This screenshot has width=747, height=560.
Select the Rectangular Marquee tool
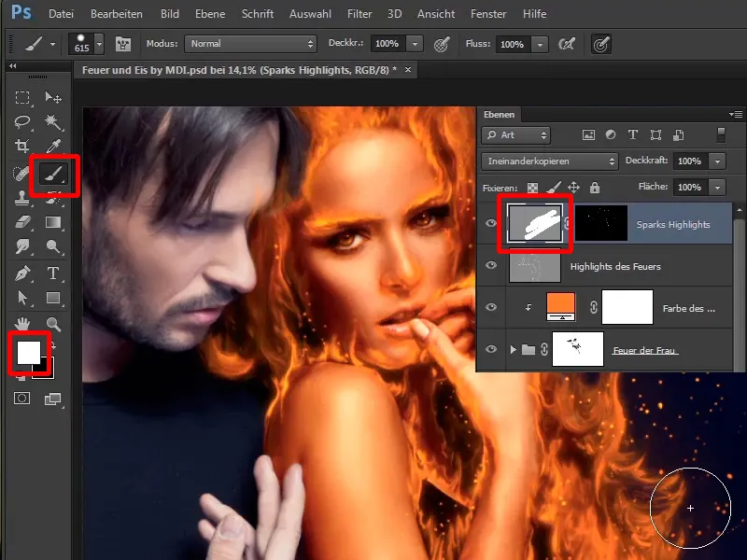coord(22,97)
